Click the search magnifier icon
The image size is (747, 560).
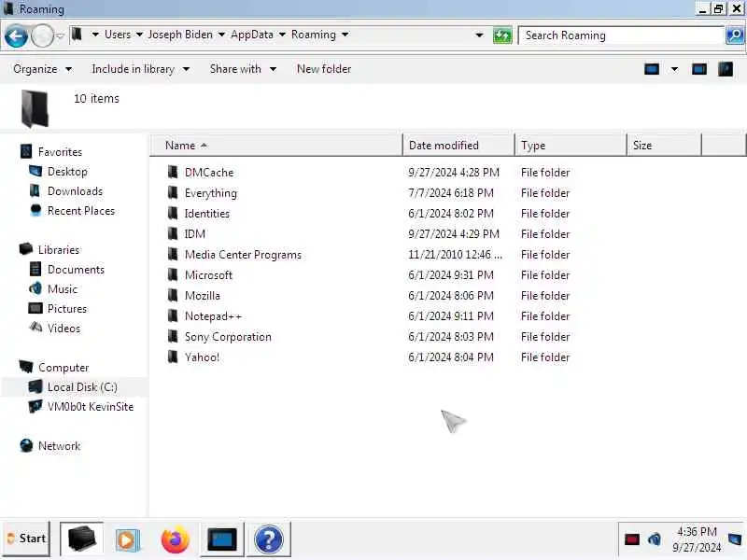(x=735, y=35)
